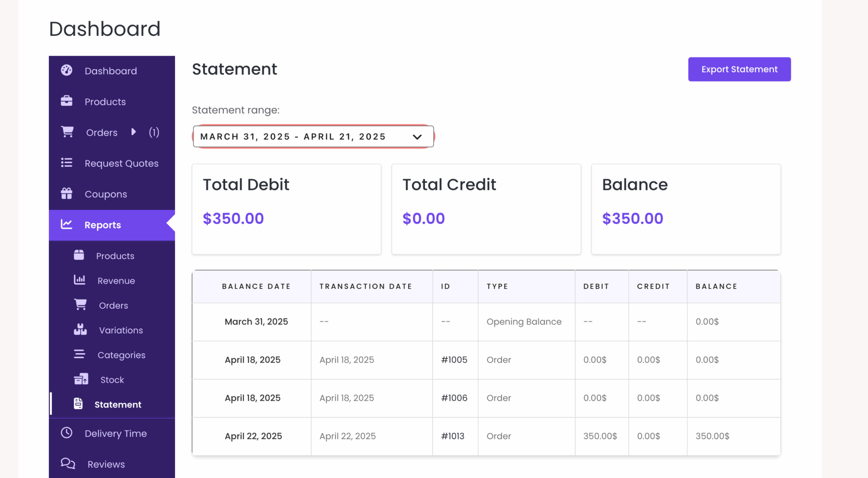Click the Dashboard gauge icon in sidebar
868x478 pixels.
[66, 70]
